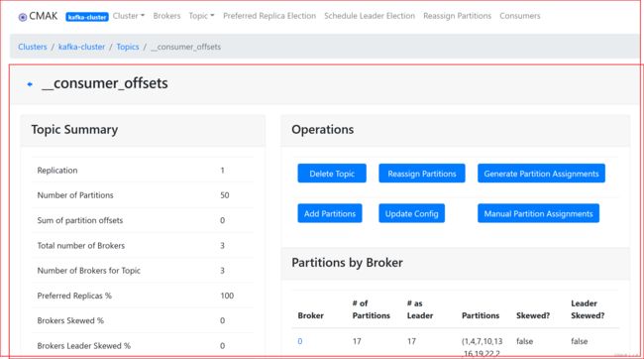The width and height of the screenshot is (644, 359).
Task: Click the Leader Skewed? column header
Action: (588, 309)
